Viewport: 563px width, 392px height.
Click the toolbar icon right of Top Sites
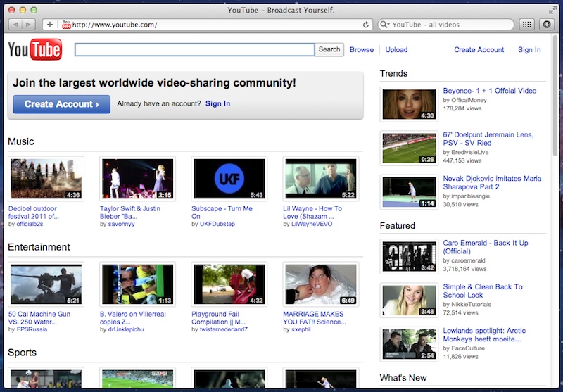tap(547, 25)
